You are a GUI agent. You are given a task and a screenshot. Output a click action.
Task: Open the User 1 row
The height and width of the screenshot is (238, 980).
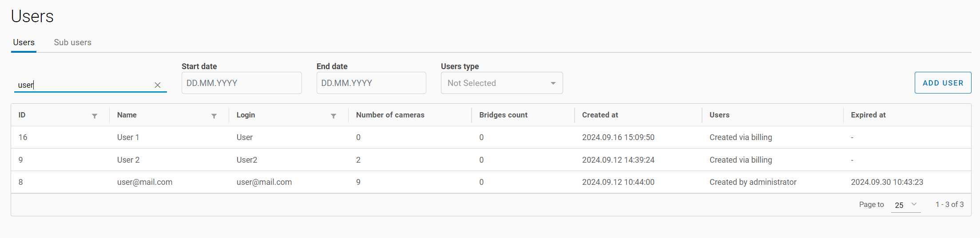pyautogui.click(x=128, y=137)
